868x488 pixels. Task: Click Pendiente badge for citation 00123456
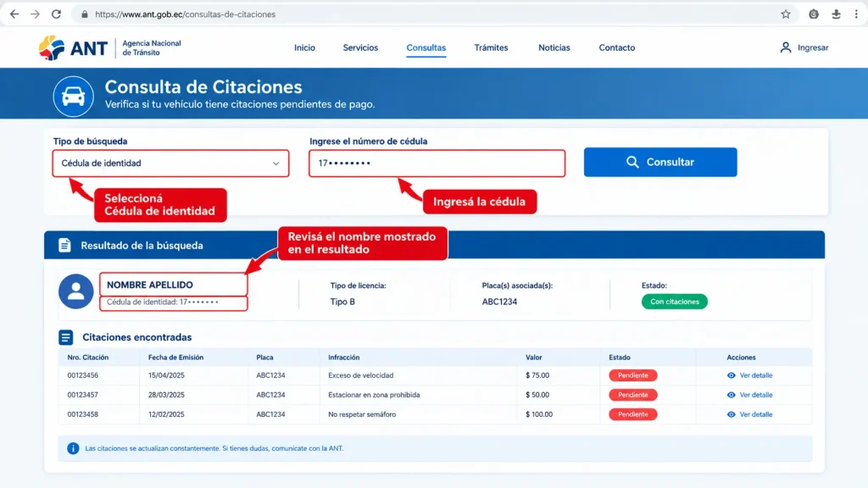coord(632,375)
